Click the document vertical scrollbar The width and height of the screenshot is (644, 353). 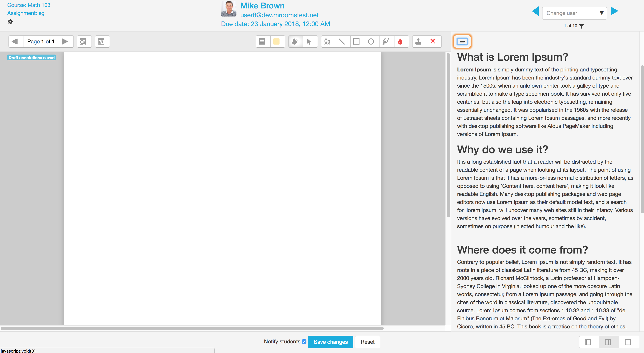point(448,135)
